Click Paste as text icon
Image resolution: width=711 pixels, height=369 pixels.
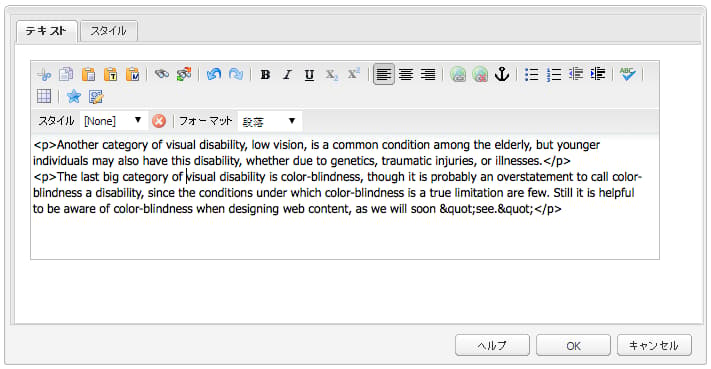[111, 74]
